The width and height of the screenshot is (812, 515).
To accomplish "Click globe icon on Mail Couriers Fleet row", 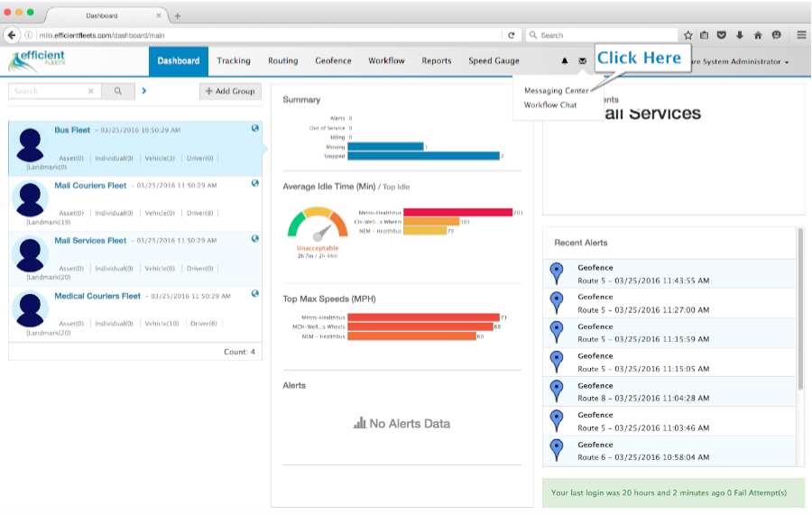I will [x=254, y=183].
